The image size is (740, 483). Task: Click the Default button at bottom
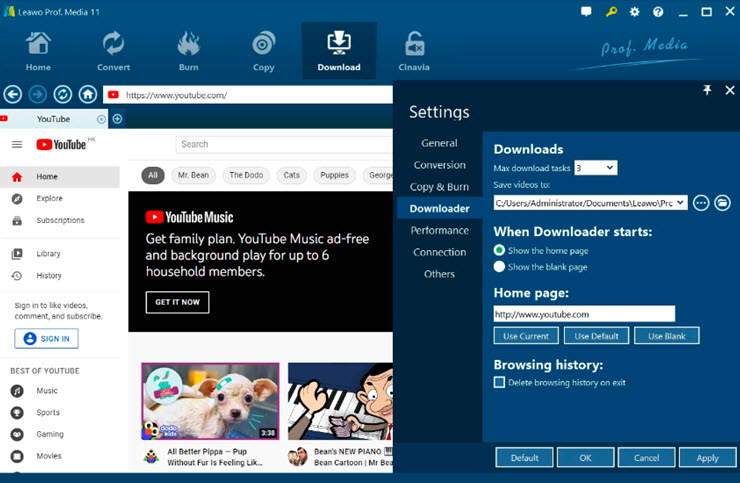pyautogui.click(x=524, y=458)
